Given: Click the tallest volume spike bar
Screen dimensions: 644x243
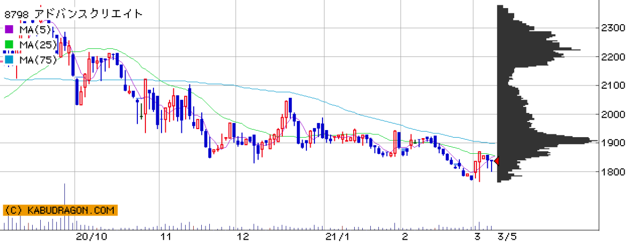Looking at the screenshot, I should (64, 206).
